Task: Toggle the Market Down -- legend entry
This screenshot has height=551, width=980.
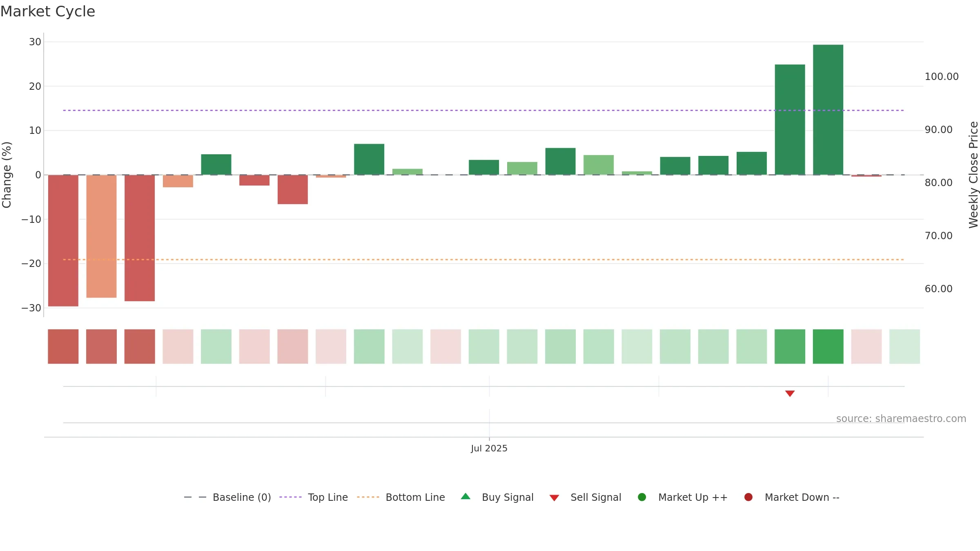Action: [792, 497]
